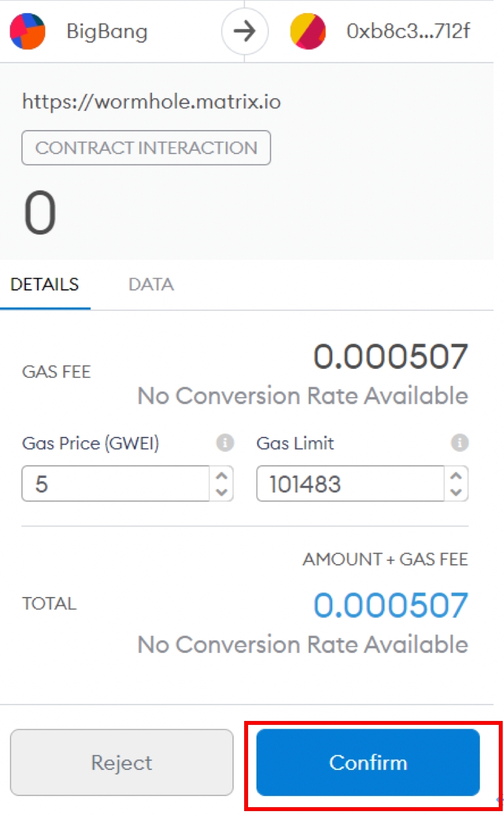
Task: Click the recipient address avatar icon
Action: (x=307, y=31)
